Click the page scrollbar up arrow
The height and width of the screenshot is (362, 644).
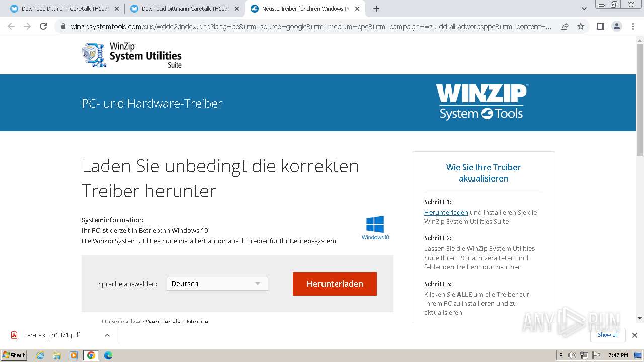pos(639,40)
